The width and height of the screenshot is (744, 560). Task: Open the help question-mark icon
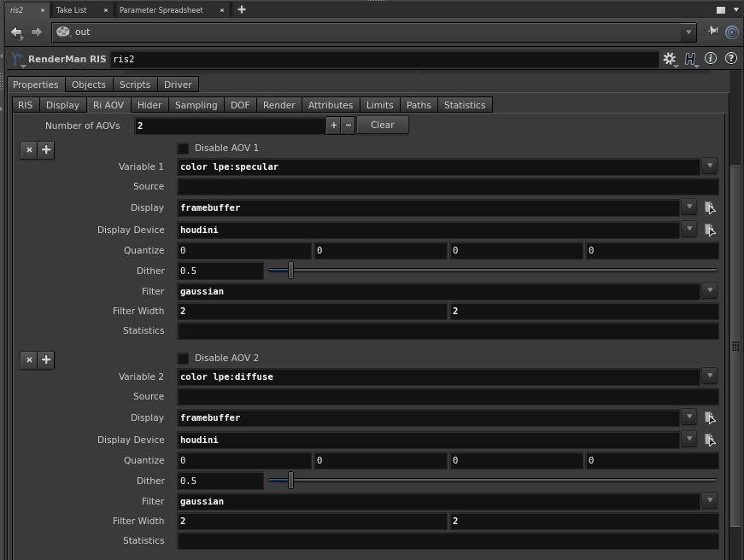731,58
